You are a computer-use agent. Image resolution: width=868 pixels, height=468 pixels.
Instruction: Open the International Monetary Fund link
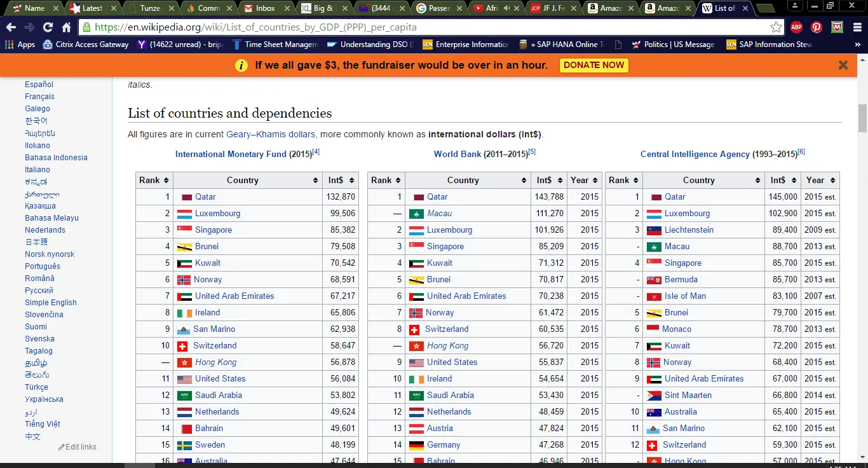point(231,154)
